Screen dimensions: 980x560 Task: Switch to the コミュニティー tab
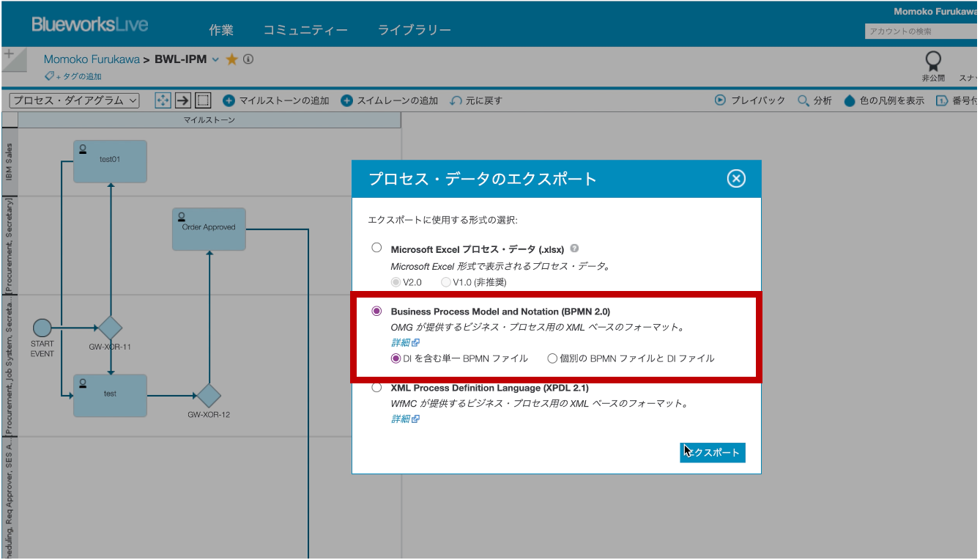pos(306,29)
